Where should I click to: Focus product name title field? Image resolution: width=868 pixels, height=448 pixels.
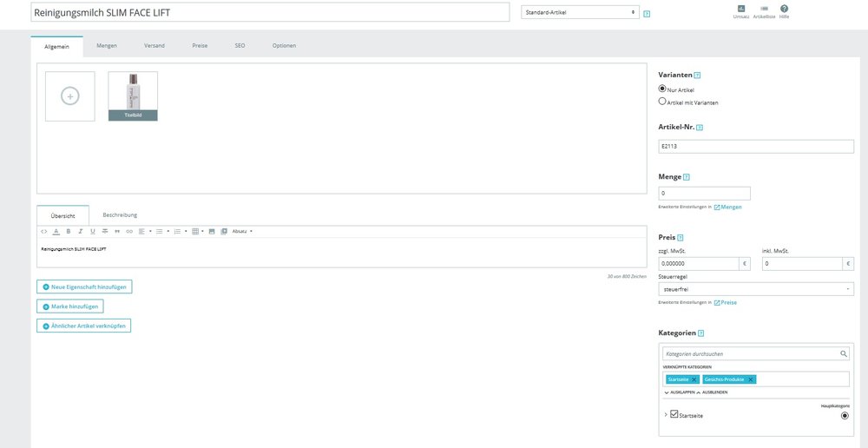tap(270, 12)
